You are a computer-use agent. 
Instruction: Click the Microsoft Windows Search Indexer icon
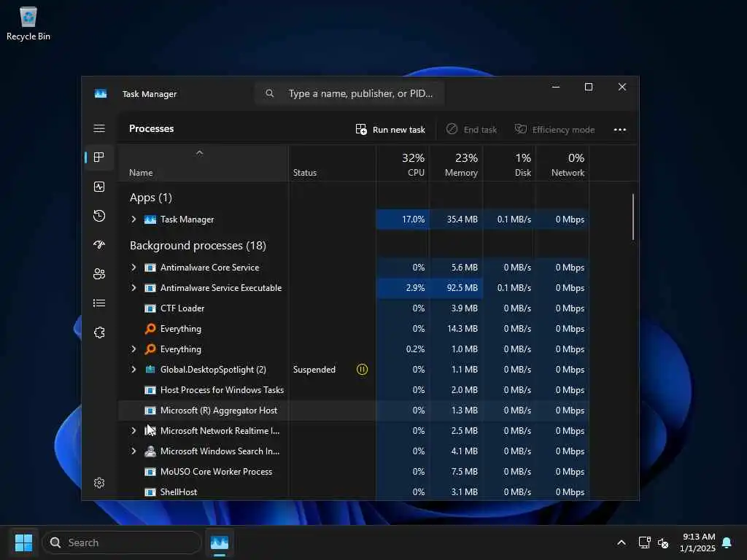[150, 451]
